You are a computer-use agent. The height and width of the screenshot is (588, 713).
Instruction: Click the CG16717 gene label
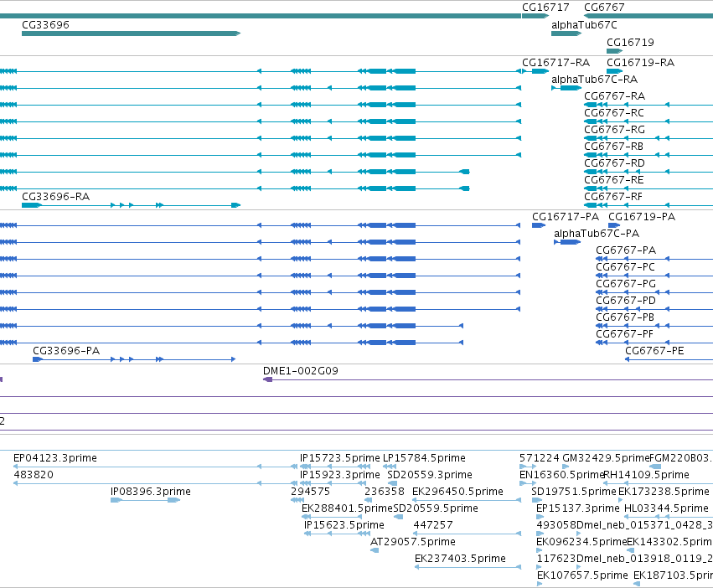click(x=545, y=8)
